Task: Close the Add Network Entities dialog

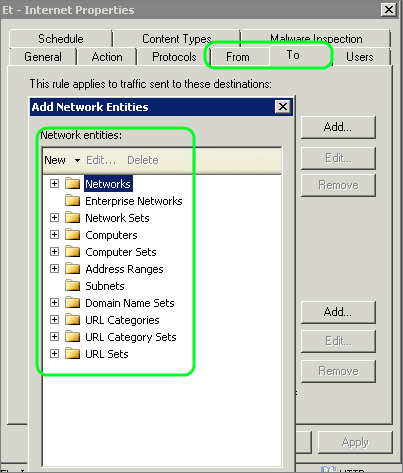Action: pos(283,107)
